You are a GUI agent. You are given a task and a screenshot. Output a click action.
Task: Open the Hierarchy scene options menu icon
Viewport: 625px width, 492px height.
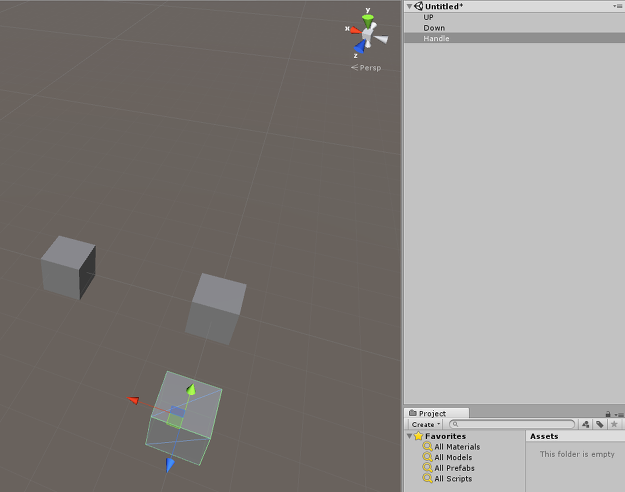pos(618,6)
